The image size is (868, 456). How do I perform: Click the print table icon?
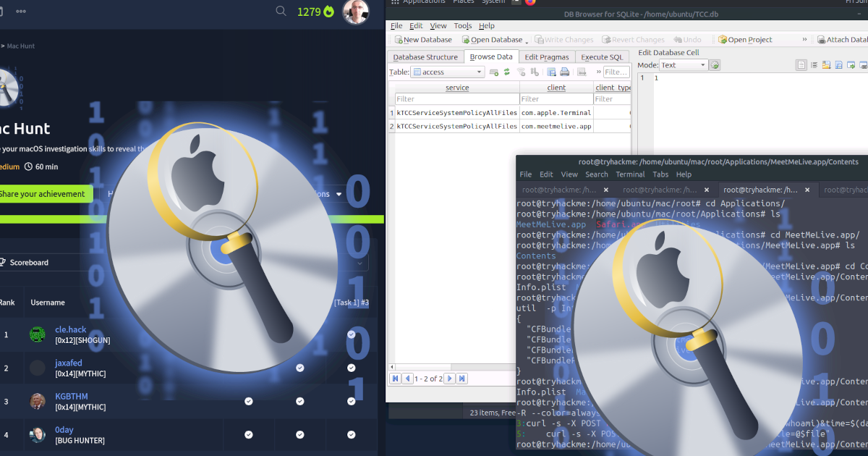point(564,72)
